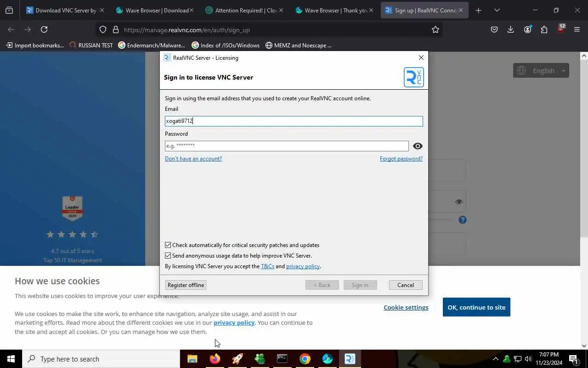Show hidden system tray icons
The width and height of the screenshot is (588, 368).
pyautogui.click(x=495, y=359)
